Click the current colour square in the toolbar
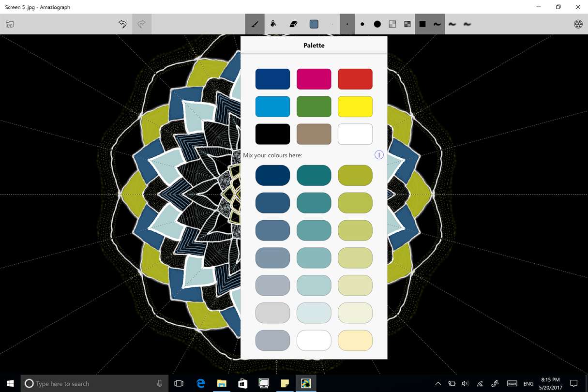Screen dimensions: 588x392 coord(314,24)
